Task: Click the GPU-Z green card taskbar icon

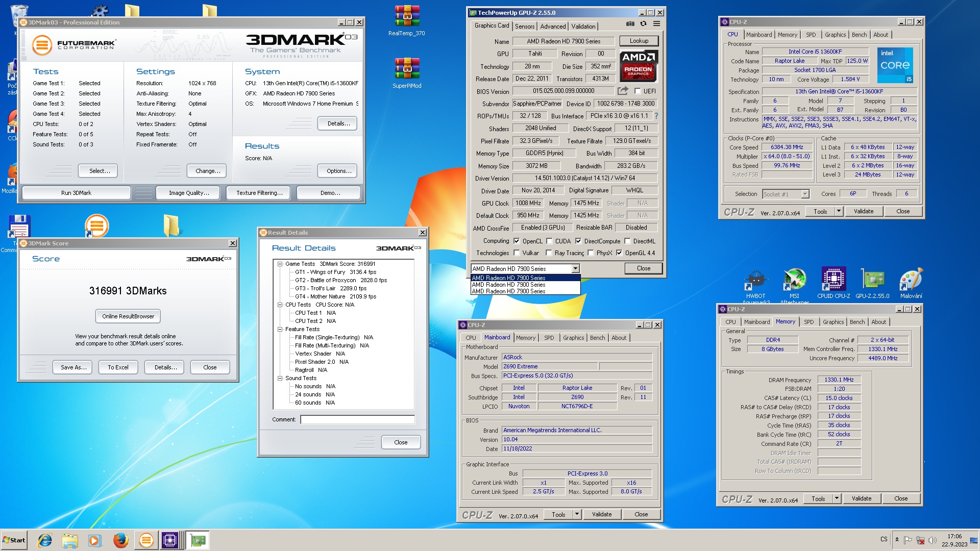Action: pos(198,540)
